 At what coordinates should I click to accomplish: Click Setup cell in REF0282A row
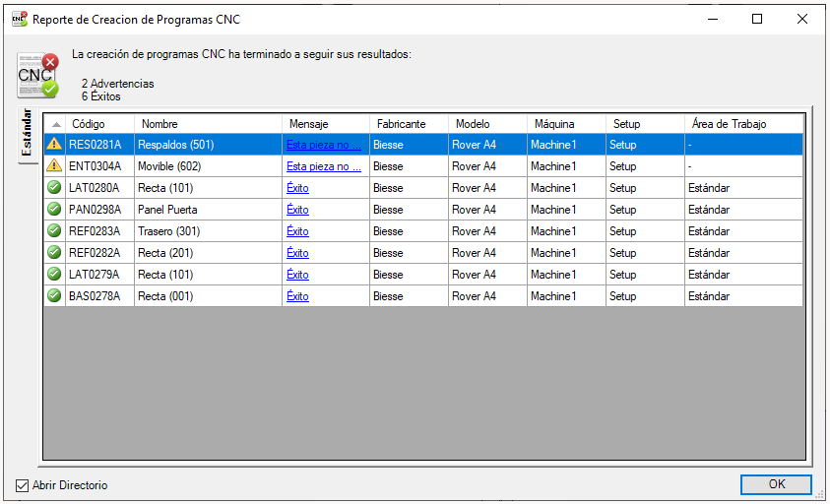tap(645, 253)
